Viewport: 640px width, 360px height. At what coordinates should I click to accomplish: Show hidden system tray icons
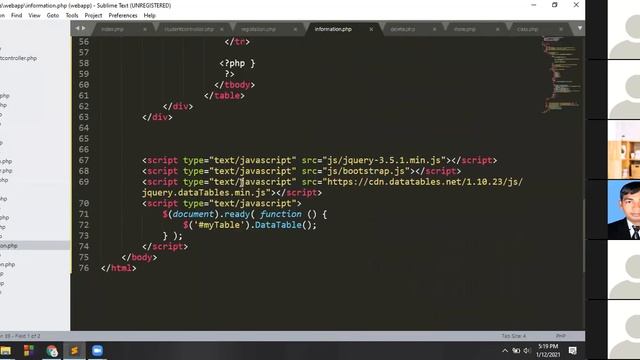pyautogui.click(x=505, y=351)
